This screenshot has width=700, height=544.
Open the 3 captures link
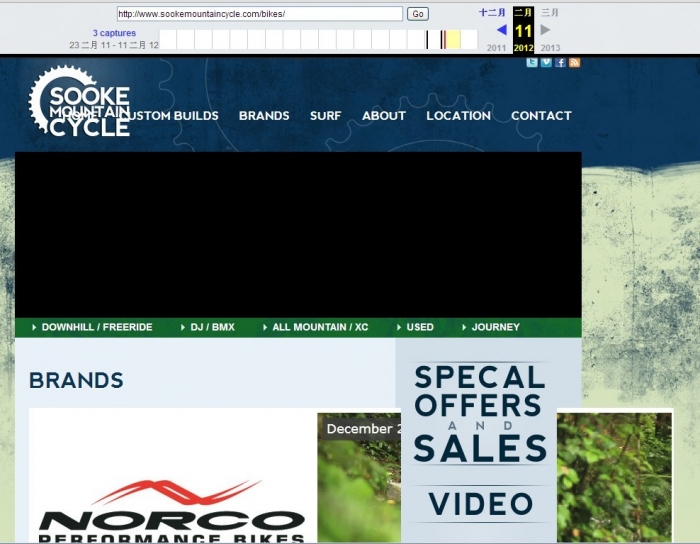(114, 33)
